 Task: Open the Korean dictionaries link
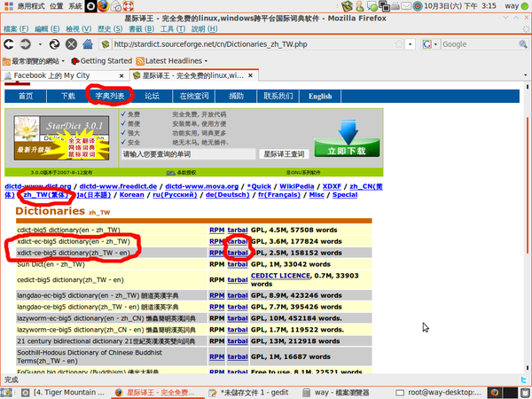click(x=131, y=195)
